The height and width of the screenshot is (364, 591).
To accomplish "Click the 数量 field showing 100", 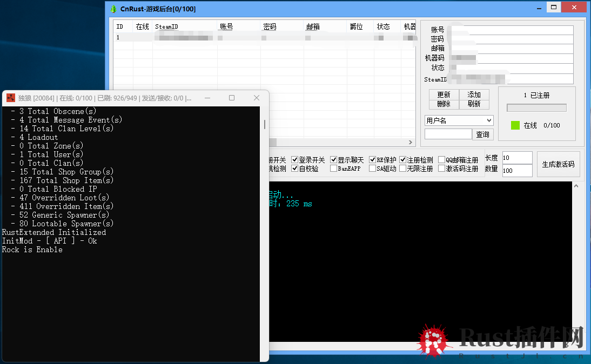I will coord(516,171).
